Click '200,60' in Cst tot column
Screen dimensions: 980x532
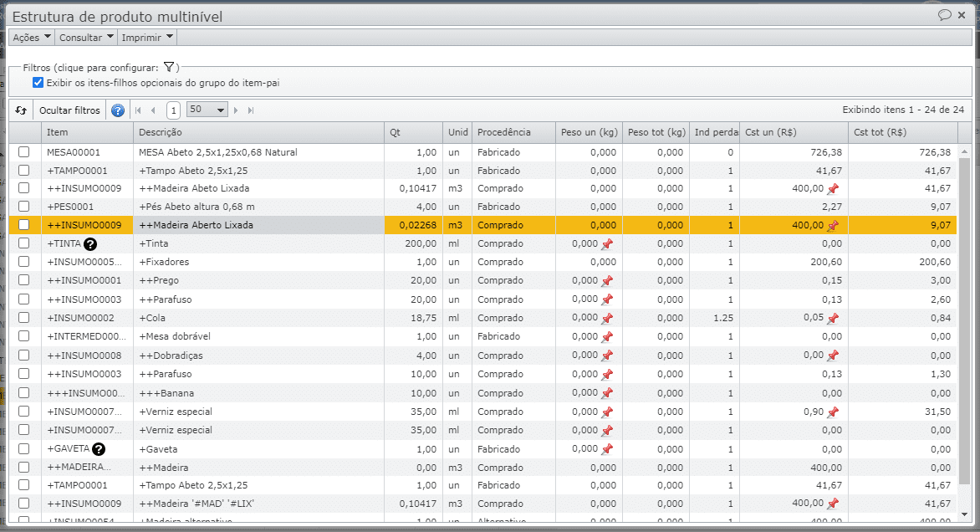click(935, 262)
